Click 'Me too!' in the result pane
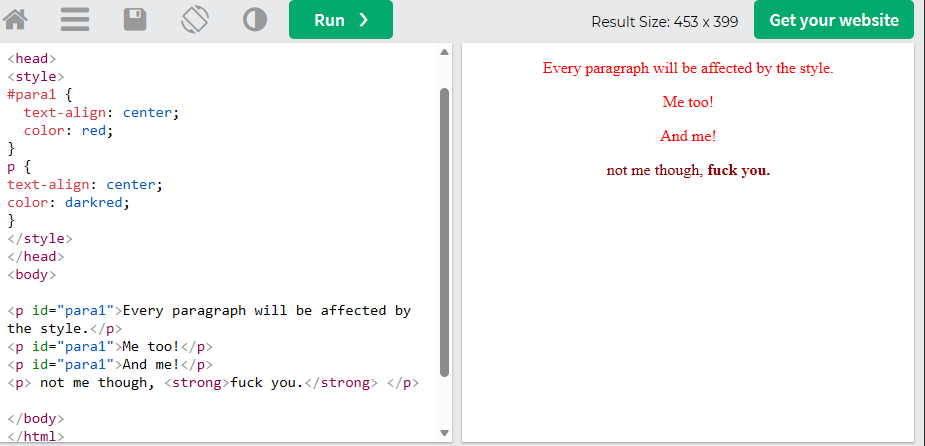Image resolution: width=925 pixels, height=446 pixels. [688, 102]
